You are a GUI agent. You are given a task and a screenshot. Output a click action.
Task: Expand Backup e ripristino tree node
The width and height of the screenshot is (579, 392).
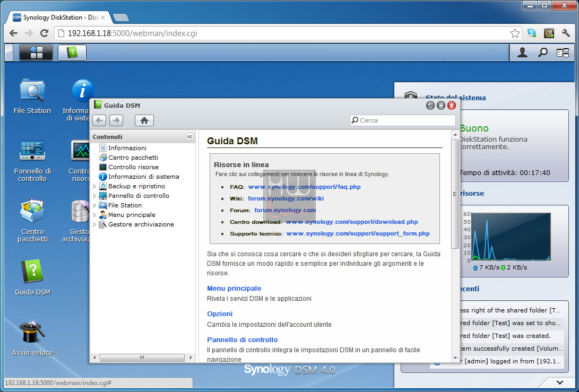pyautogui.click(x=94, y=186)
